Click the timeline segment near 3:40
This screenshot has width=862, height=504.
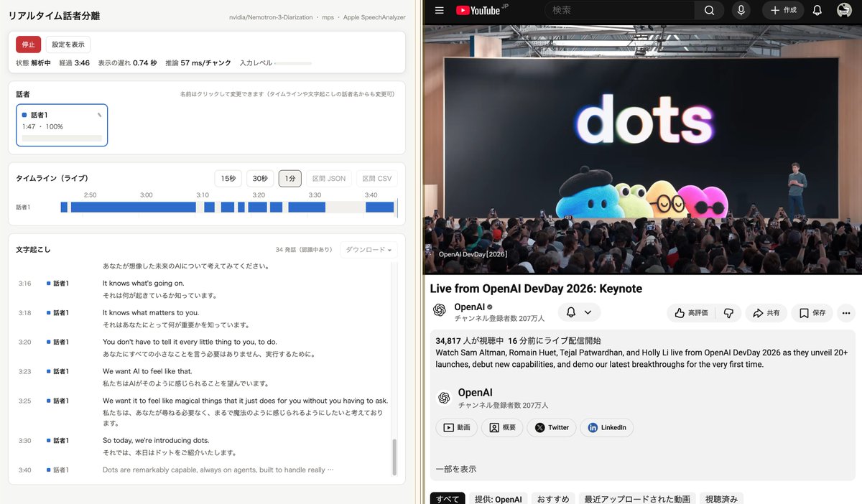pos(379,207)
